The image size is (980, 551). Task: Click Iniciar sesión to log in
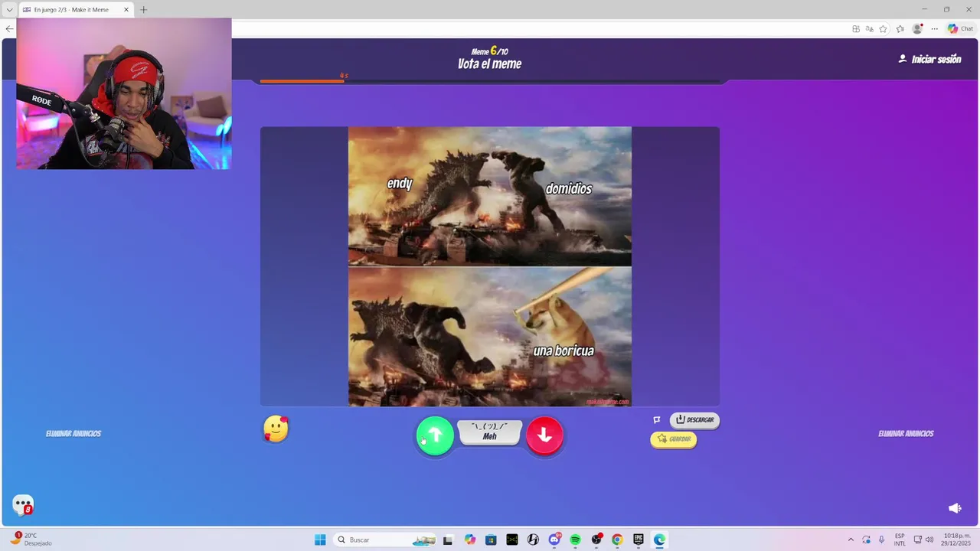(929, 59)
